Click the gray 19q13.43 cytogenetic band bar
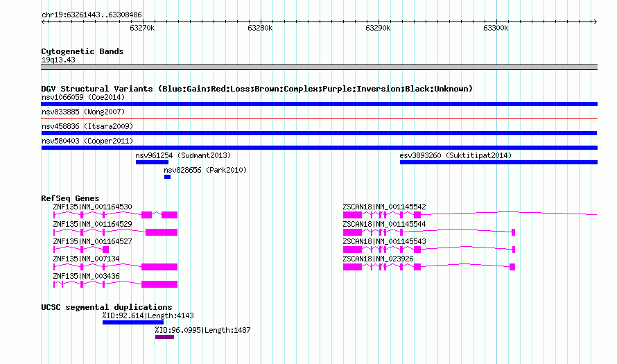 tap(319, 67)
